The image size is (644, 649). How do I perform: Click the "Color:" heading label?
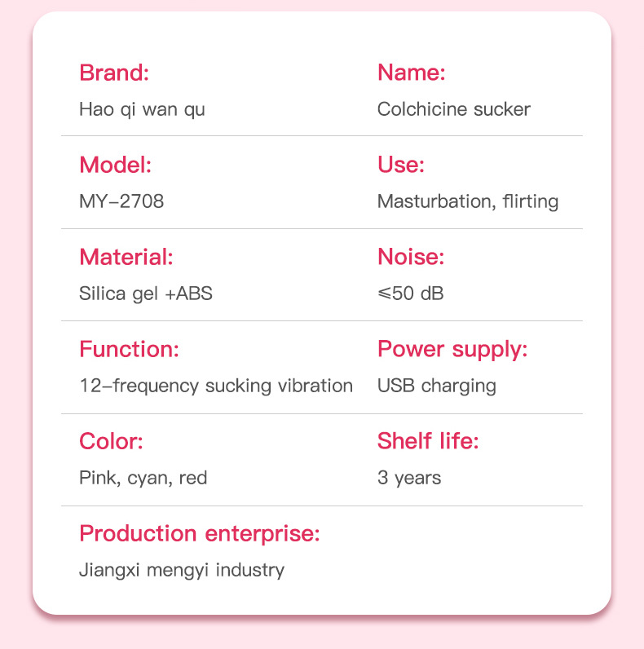click(x=111, y=441)
